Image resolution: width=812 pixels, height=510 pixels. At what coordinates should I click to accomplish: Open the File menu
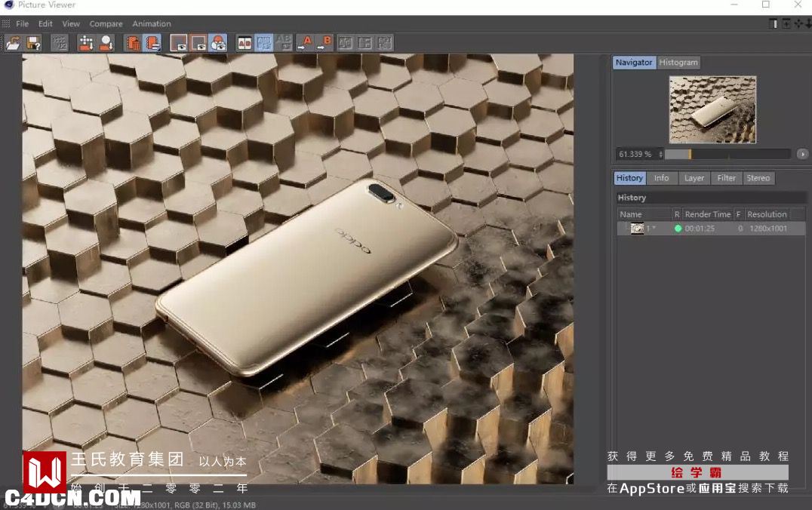pyautogui.click(x=23, y=24)
